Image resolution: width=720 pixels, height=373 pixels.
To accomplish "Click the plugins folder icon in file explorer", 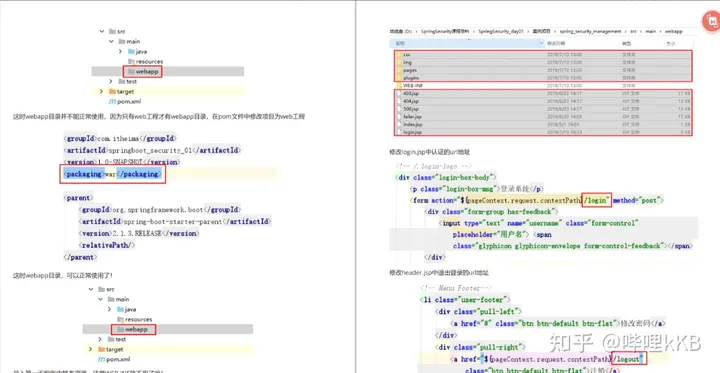I will tap(399, 78).
